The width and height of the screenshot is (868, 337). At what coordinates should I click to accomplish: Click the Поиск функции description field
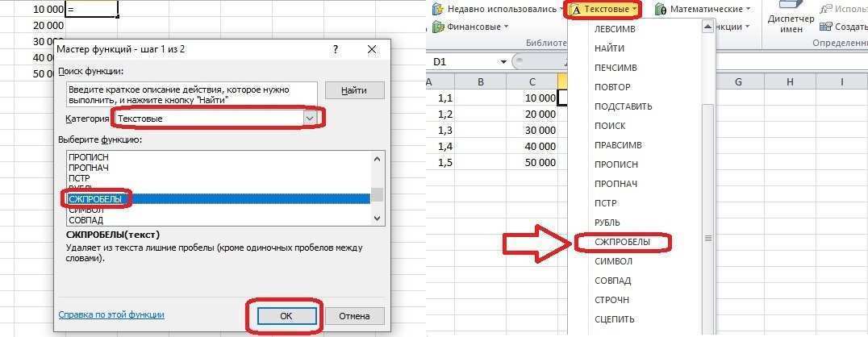(191, 94)
